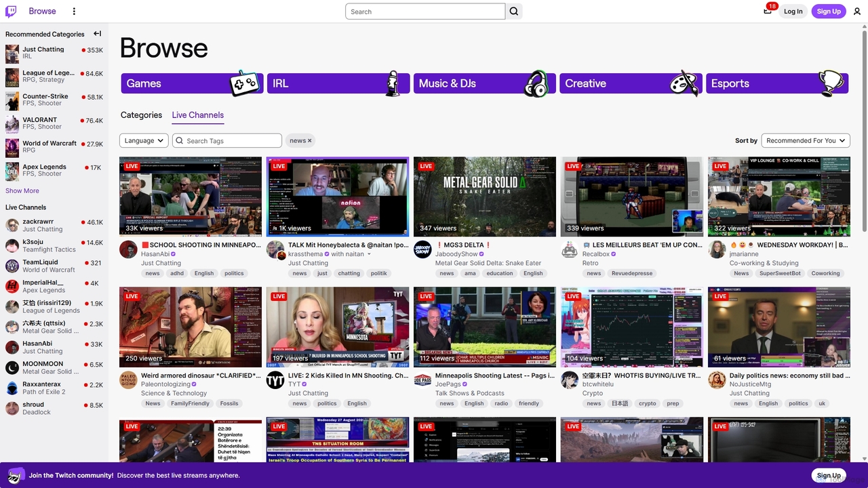Open the user account icon

(x=857, y=11)
